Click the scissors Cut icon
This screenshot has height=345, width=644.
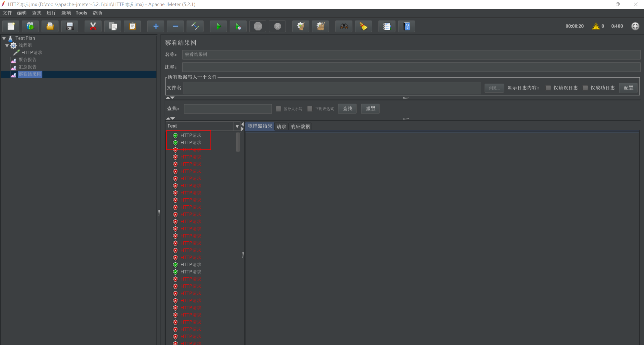93,26
